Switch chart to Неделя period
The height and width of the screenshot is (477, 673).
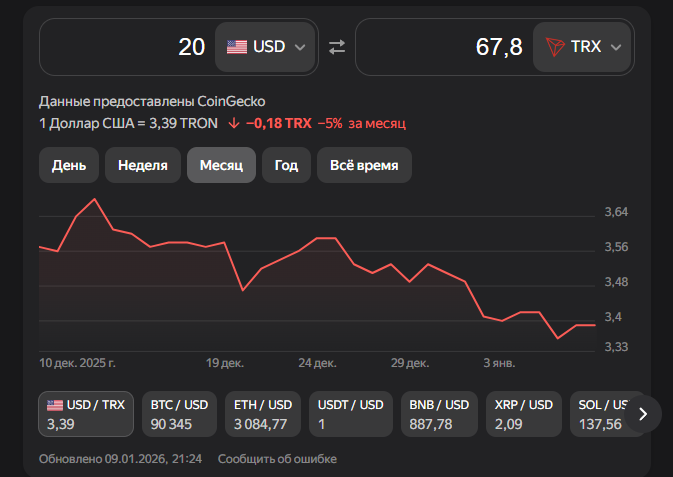coord(143,165)
